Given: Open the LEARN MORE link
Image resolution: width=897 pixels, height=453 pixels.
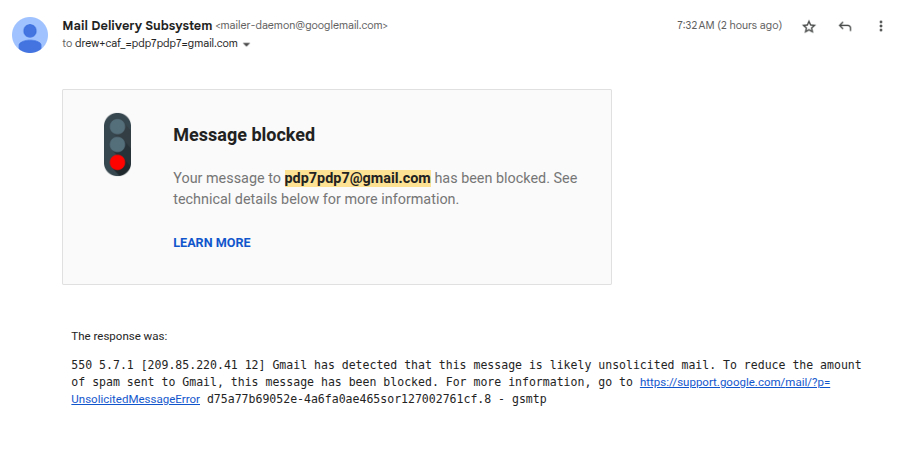Looking at the screenshot, I should point(212,243).
